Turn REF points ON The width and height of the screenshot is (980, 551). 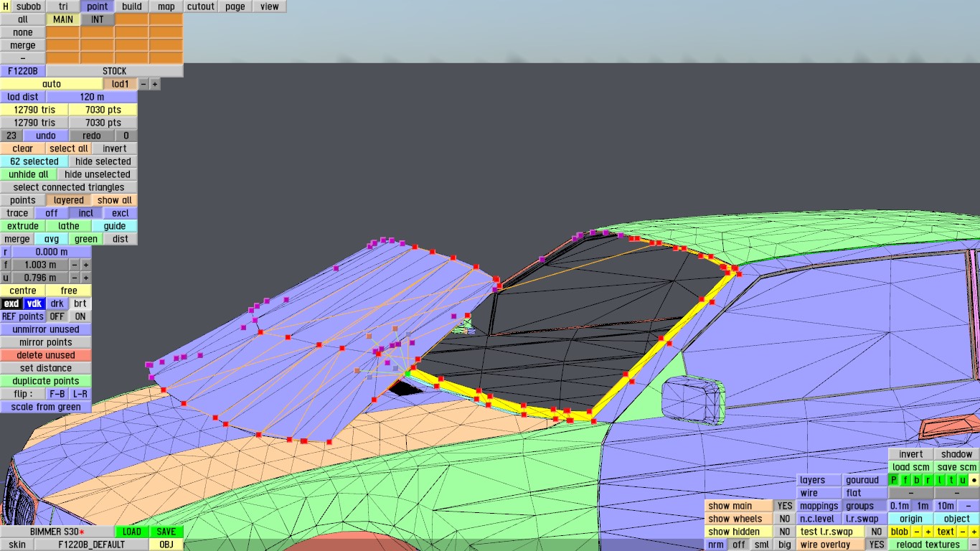(80, 316)
